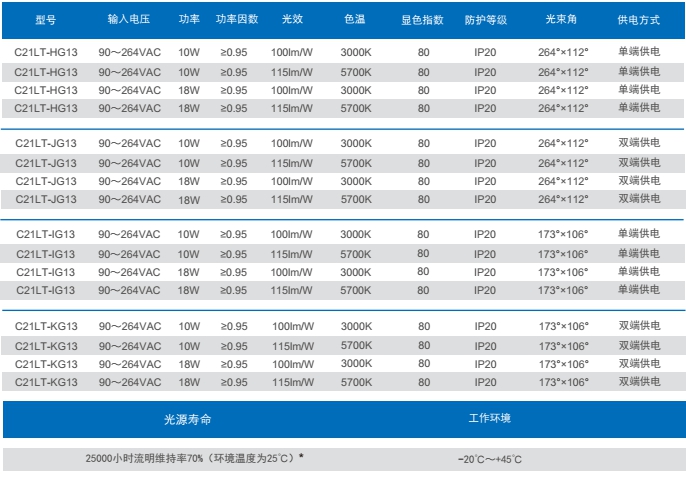Screen dimensions: 686x481
Task: Click the 显色指数 column header
Action: point(422,20)
